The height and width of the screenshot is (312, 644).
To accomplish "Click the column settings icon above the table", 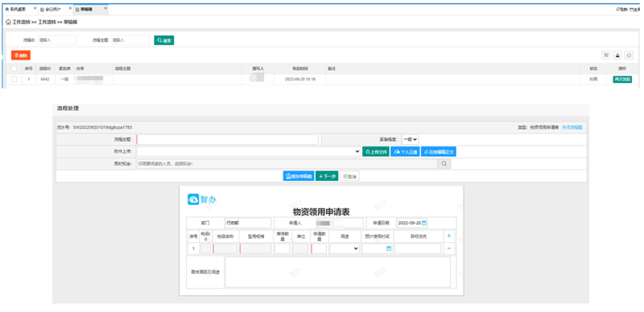I will 605,55.
